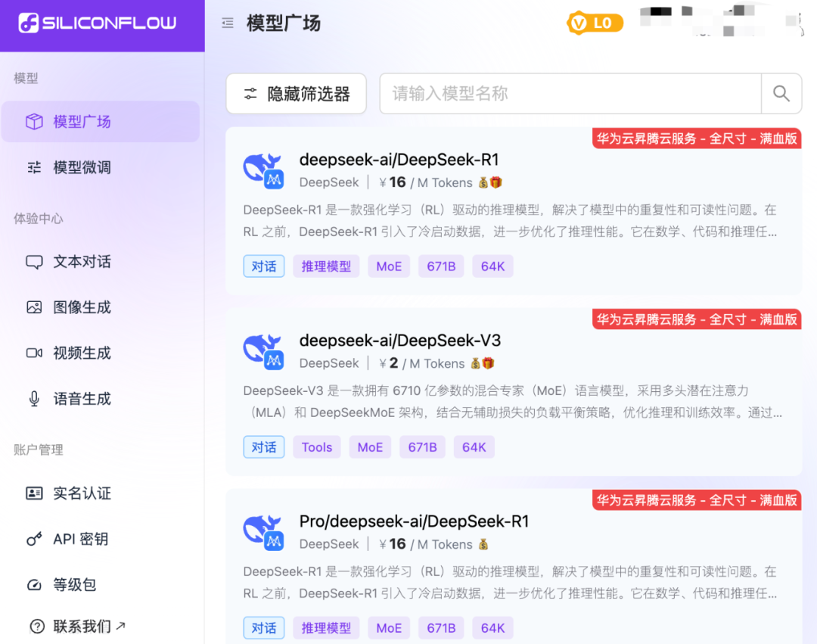The width and height of the screenshot is (817, 644).
Task: Click the gauge icon beside 等级包
Action: [34, 585]
